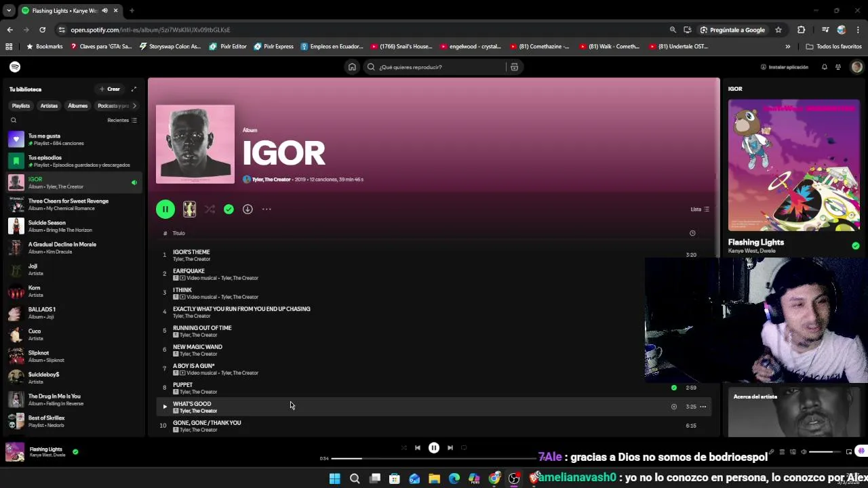Play WHAT'S GOOD with row play arrow
The width and height of the screenshot is (868, 488).
pos(165,407)
